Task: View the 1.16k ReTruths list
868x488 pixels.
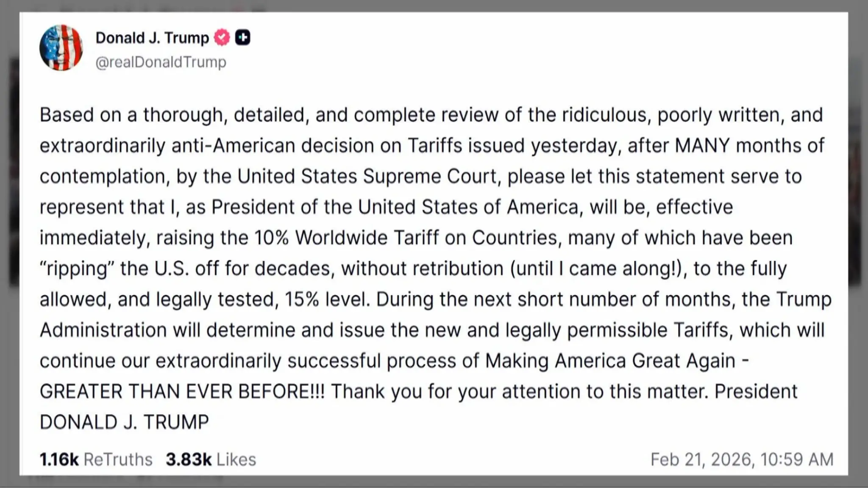Action: pos(96,459)
